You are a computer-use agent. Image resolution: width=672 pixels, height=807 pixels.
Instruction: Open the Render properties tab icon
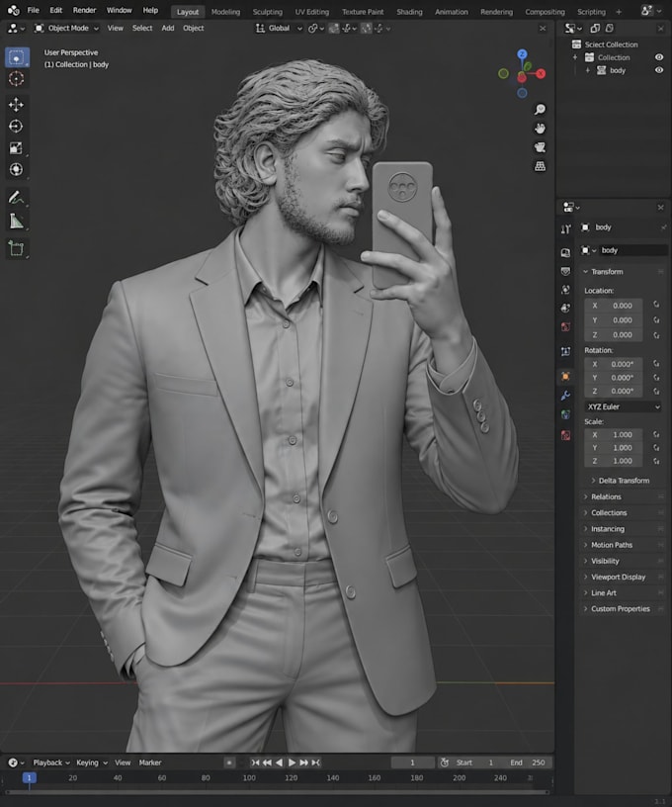[x=565, y=252]
